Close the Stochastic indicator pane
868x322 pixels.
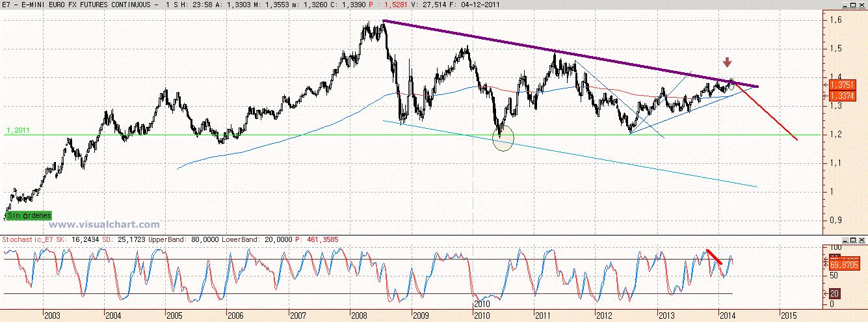point(861,241)
